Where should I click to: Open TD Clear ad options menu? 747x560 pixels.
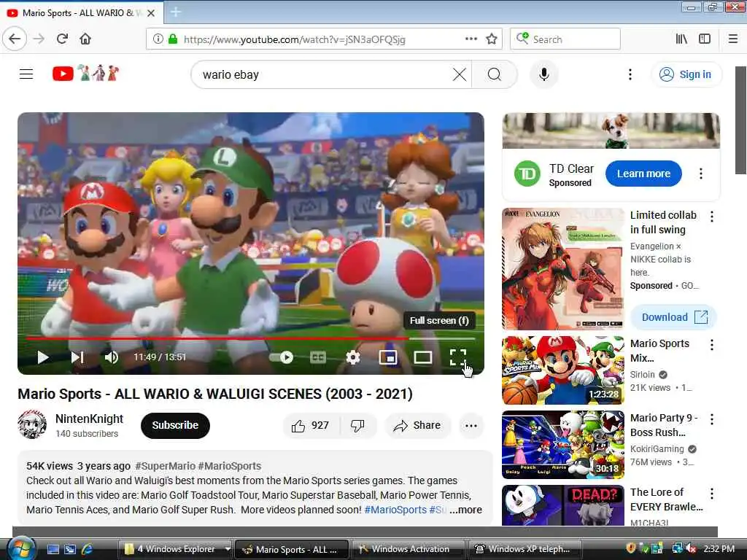(x=701, y=174)
